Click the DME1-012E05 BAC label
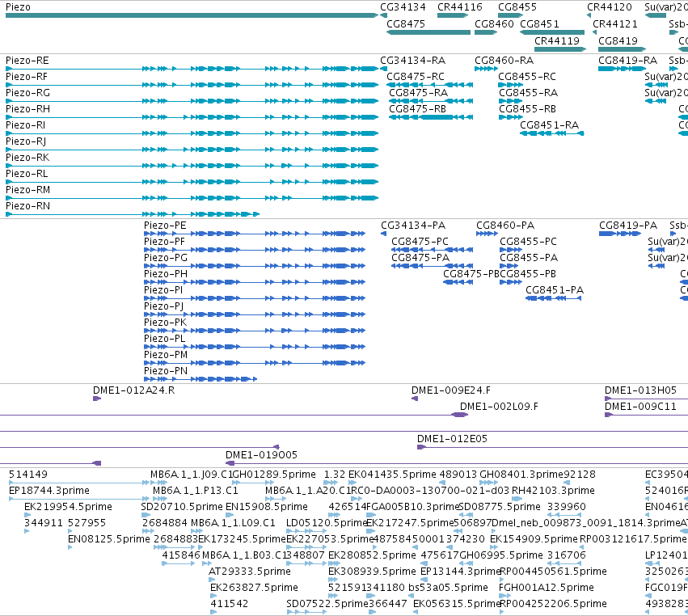This screenshot has height=616, width=688. click(x=452, y=439)
